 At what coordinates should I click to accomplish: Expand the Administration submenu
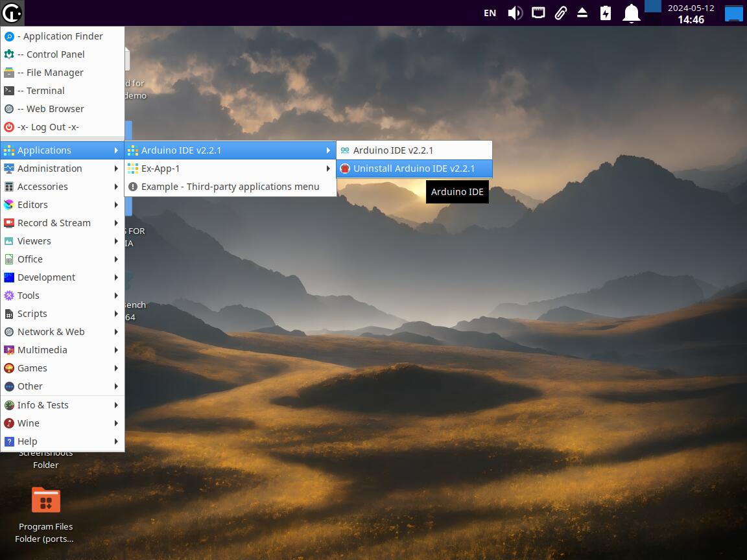point(62,169)
